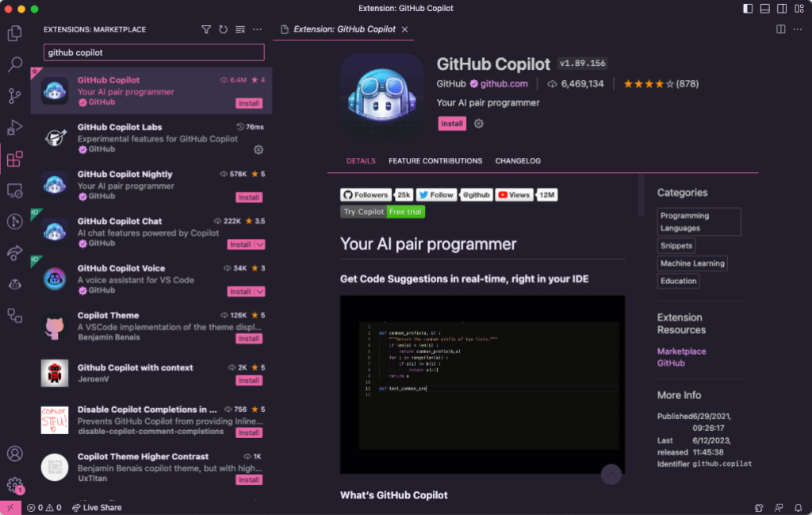Toggle the bottom panel visibility
This screenshot has height=515, width=812.
pos(765,9)
